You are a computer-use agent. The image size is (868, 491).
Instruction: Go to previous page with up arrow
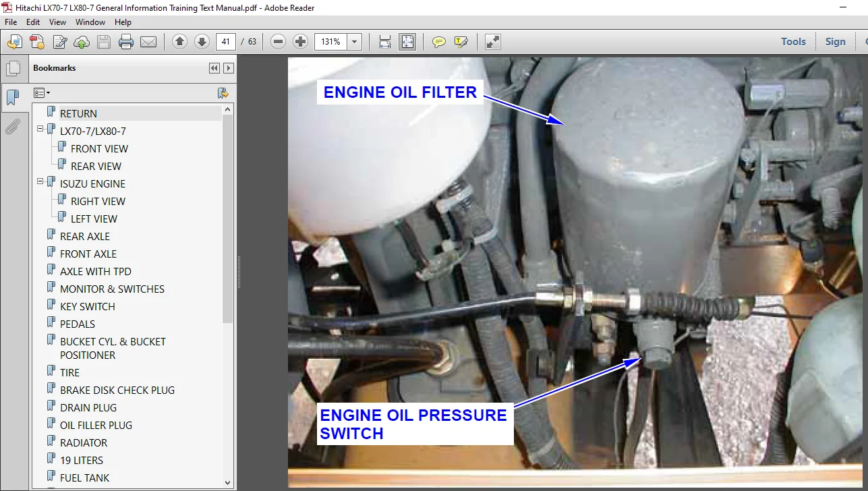tap(179, 42)
